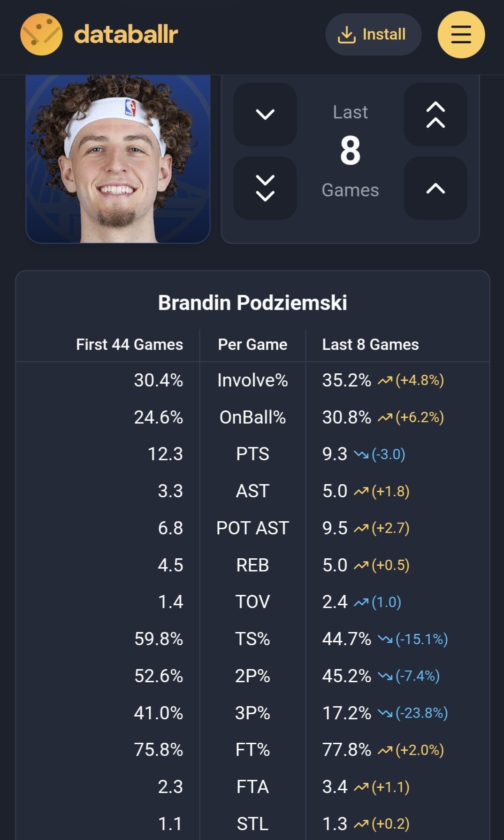Click the PTS downward trend arrow icon
Viewport: 504px width, 840px height.
click(x=361, y=455)
